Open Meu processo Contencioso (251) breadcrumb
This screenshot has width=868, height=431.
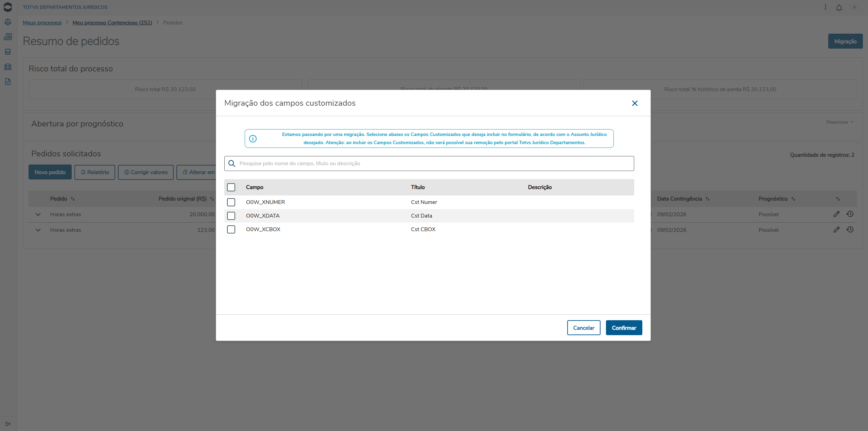pyautogui.click(x=112, y=23)
